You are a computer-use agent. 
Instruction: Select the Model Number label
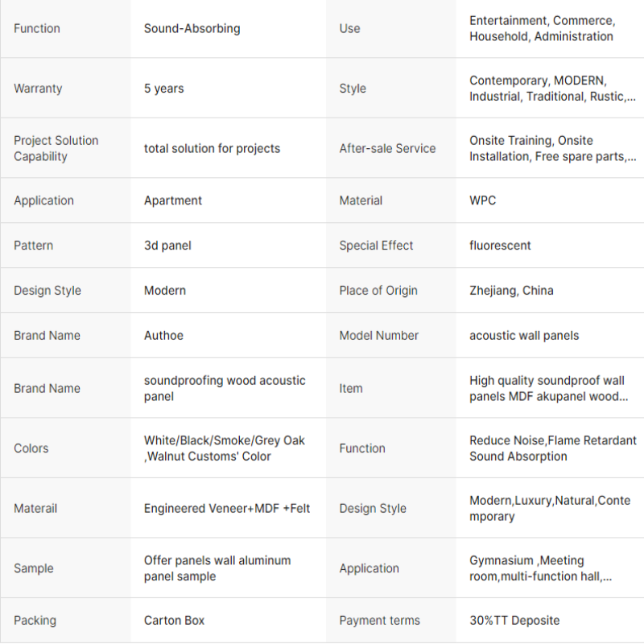[x=378, y=336]
